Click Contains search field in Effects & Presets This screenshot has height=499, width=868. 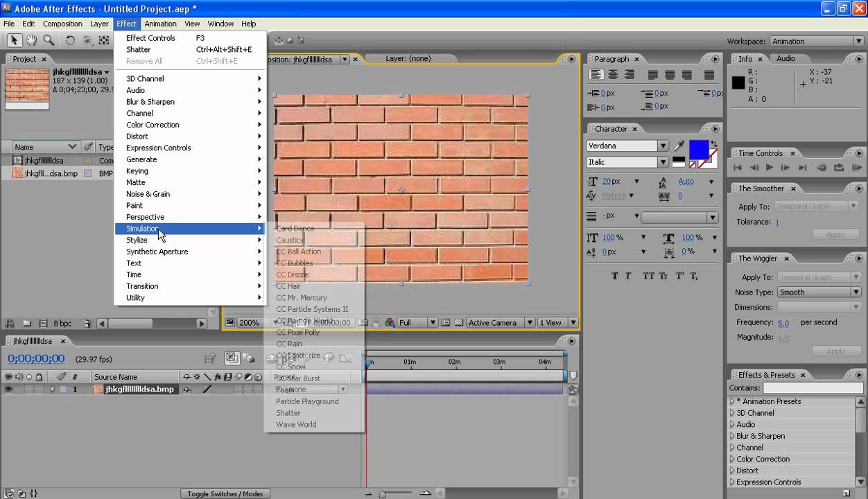click(813, 388)
